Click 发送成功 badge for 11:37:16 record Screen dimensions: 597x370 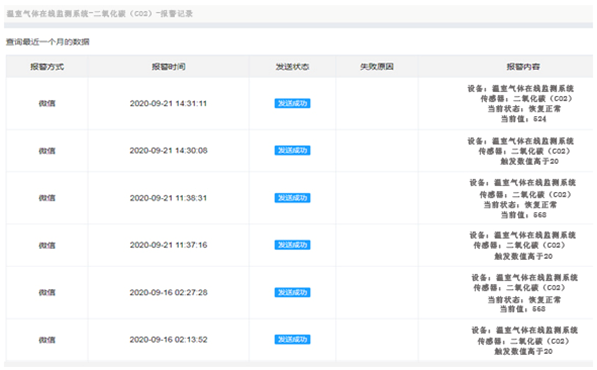click(x=292, y=245)
